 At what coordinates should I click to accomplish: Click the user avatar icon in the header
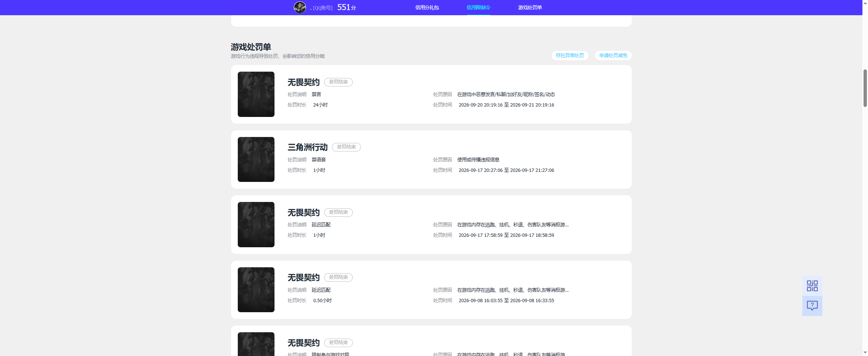tap(300, 7)
